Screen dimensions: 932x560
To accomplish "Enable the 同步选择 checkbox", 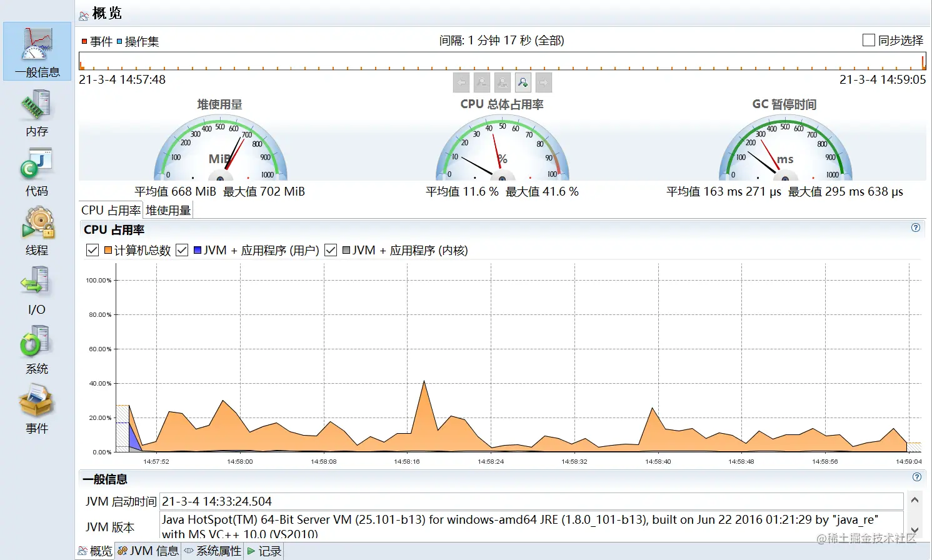I will [x=869, y=40].
